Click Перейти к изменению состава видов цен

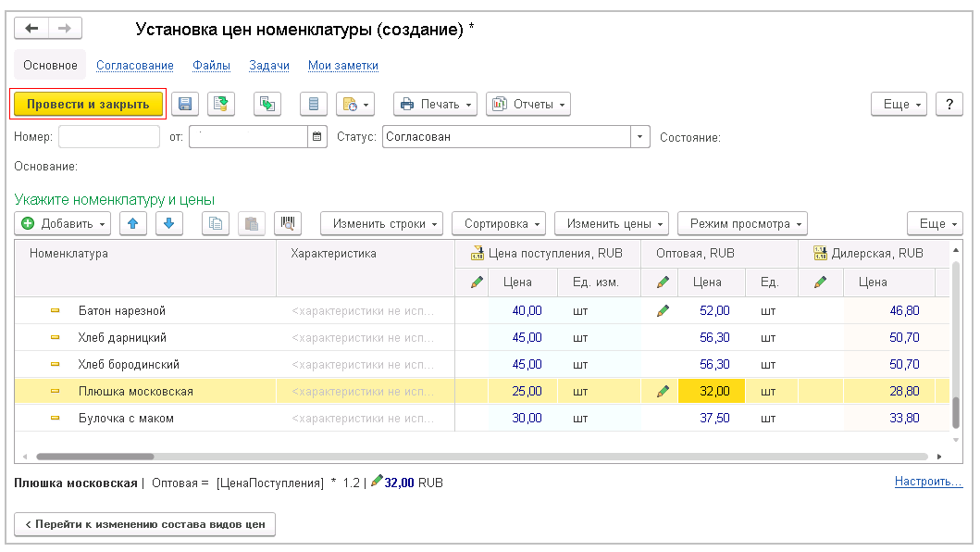[144, 524]
